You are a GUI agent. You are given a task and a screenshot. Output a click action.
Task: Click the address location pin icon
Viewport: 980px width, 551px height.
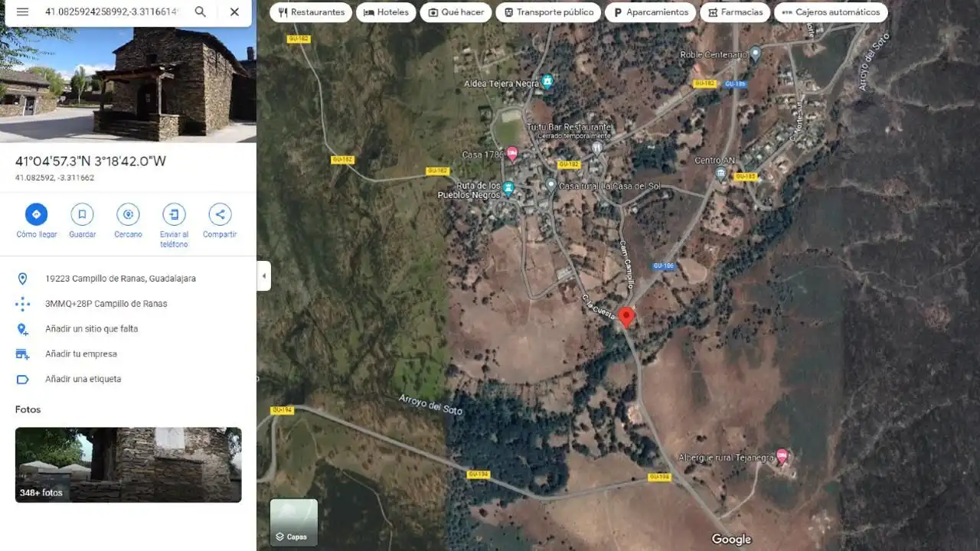click(x=22, y=279)
